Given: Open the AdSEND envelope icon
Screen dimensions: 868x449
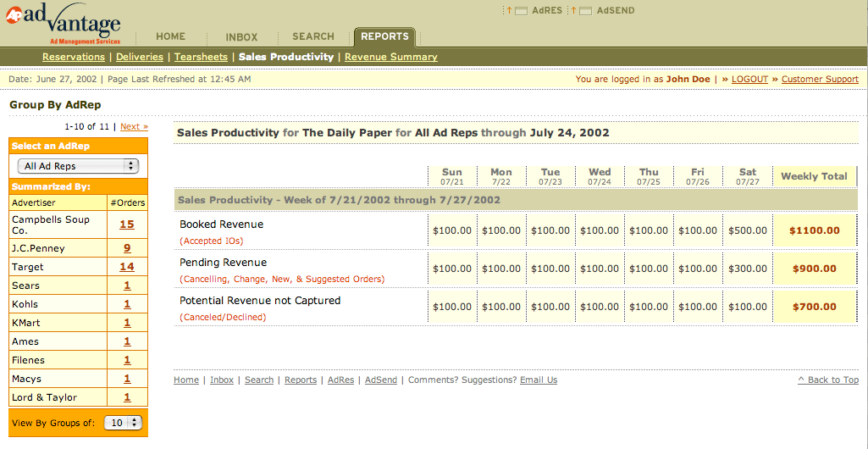Looking at the screenshot, I should point(586,11).
